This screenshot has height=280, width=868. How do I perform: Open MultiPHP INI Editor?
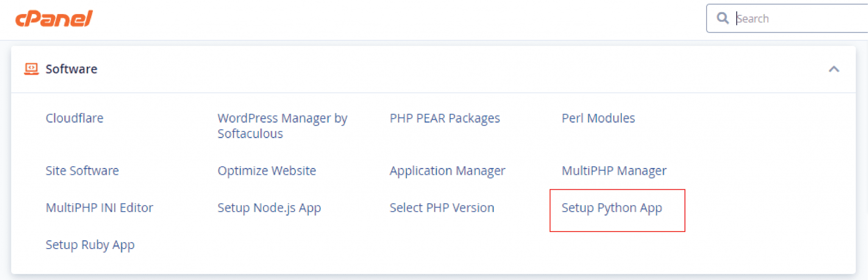pos(99,208)
